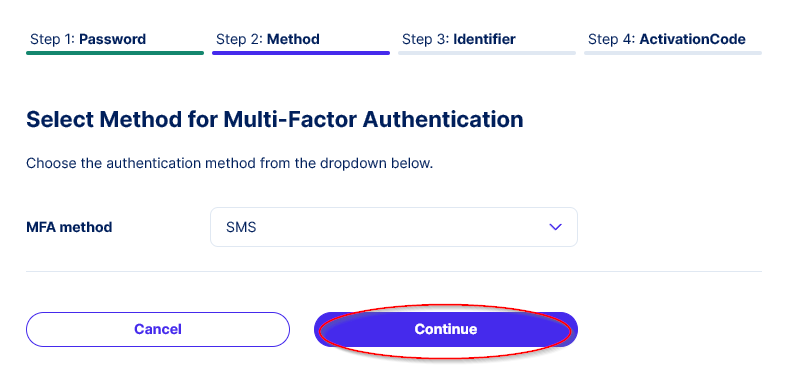Click empty area inside the MFA select box
The image size is (789, 377).
click(403, 227)
